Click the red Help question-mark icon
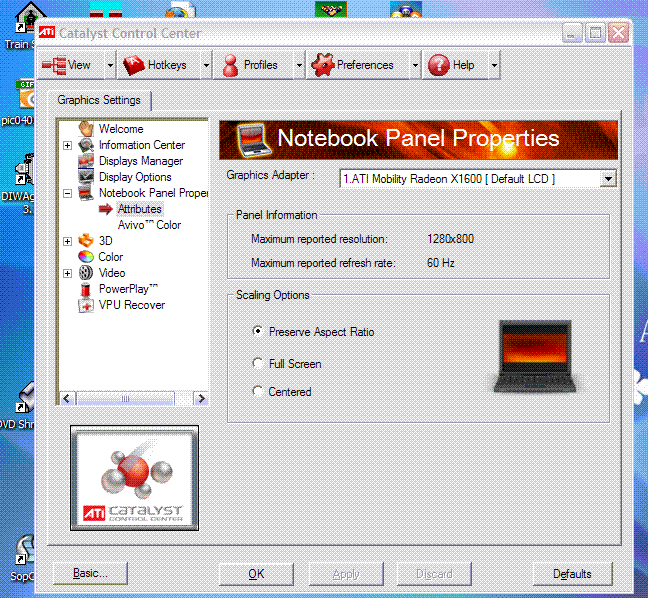648x598 pixels. pos(438,65)
